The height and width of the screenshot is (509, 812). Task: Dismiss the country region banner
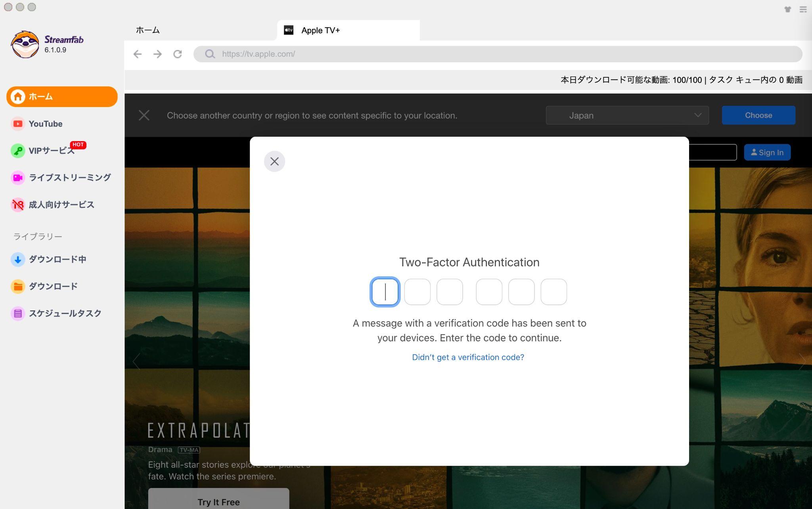coord(144,115)
